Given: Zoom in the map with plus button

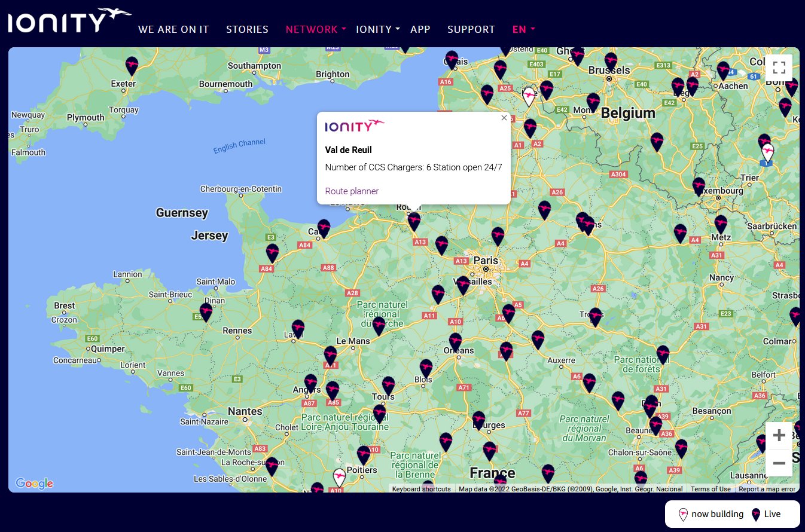Looking at the screenshot, I should [779, 435].
